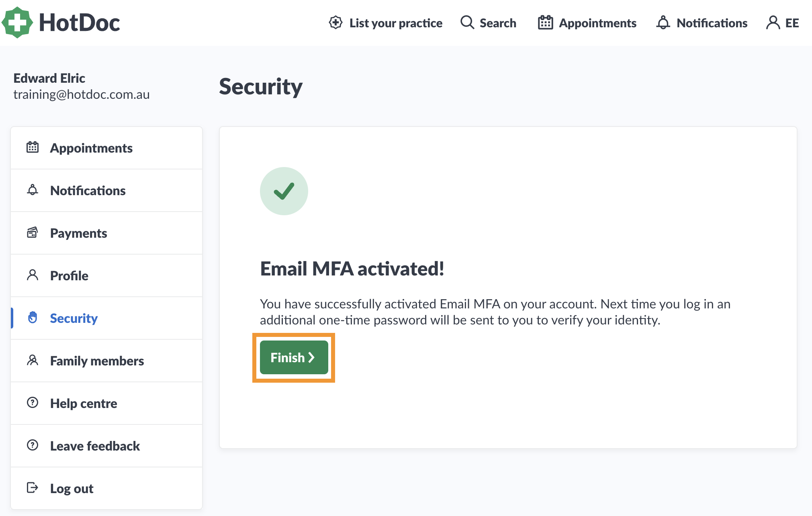Viewport: 812px width, 516px height.
Task: Select Profile in the sidebar
Action: (x=106, y=276)
